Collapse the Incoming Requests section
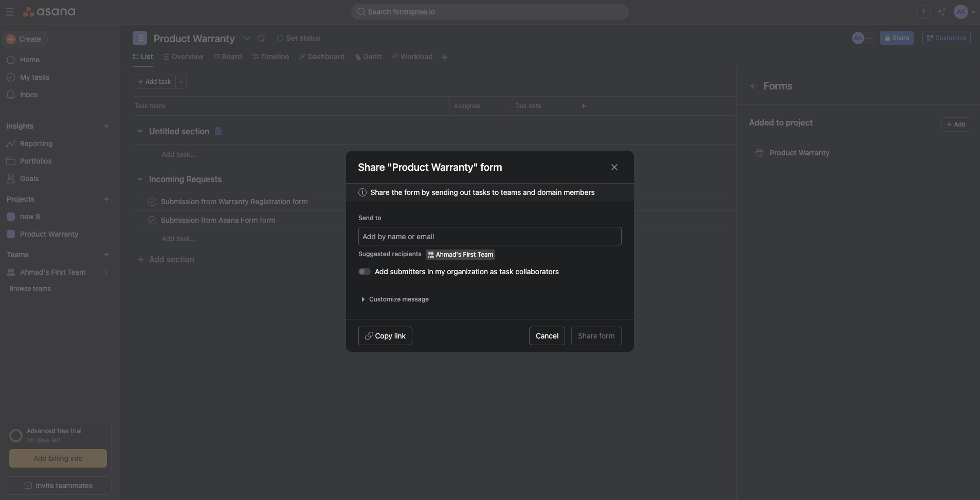 click(140, 179)
